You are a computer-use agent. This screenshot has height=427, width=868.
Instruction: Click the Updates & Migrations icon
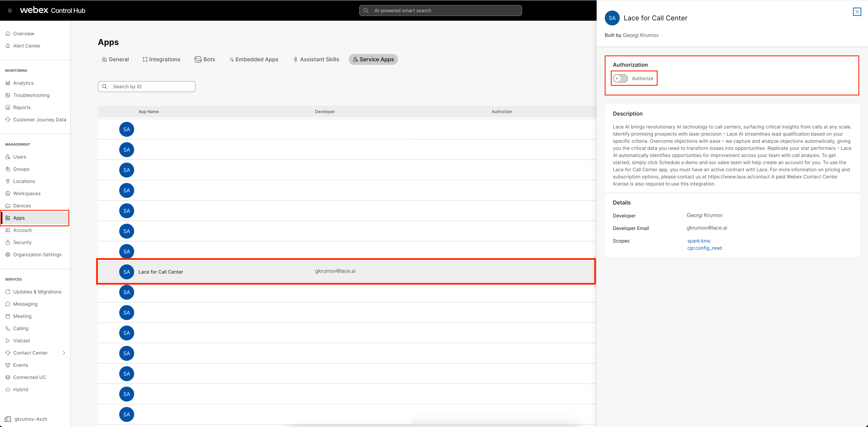(x=8, y=292)
